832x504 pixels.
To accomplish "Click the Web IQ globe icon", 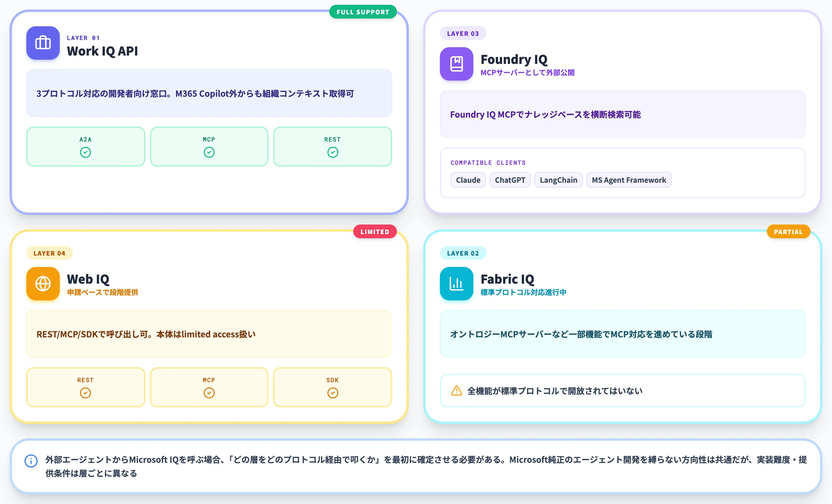I will point(43,283).
